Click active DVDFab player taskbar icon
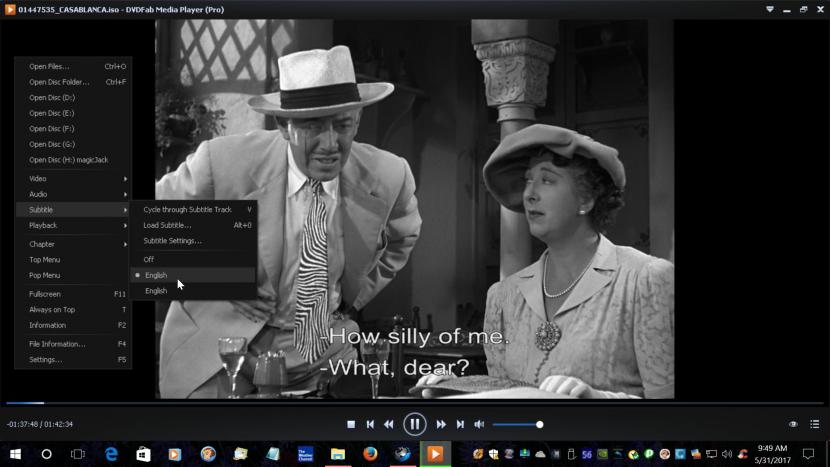Viewport: 830px width, 467px height. pyautogui.click(x=435, y=454)
